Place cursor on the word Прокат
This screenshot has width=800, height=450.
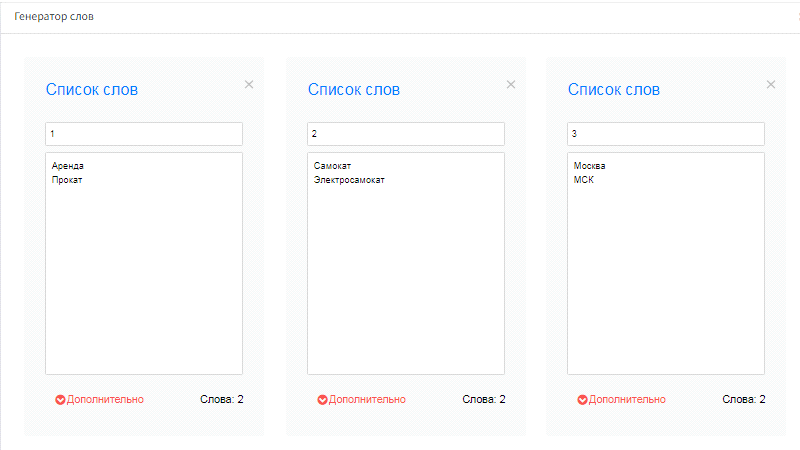[x=67, y=180]
